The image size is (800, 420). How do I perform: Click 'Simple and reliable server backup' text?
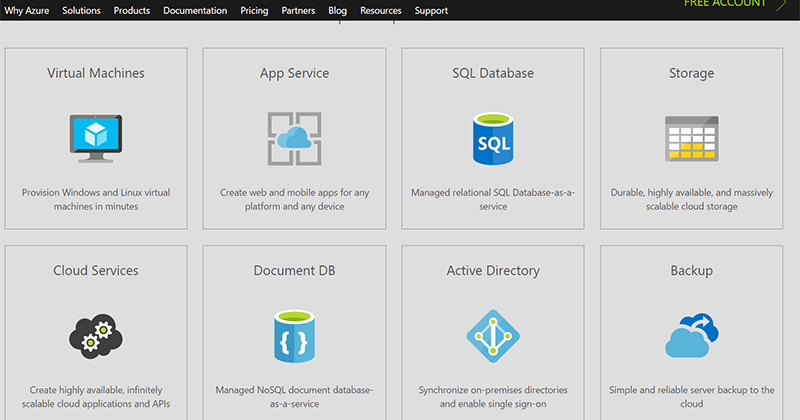coord(691,397)
